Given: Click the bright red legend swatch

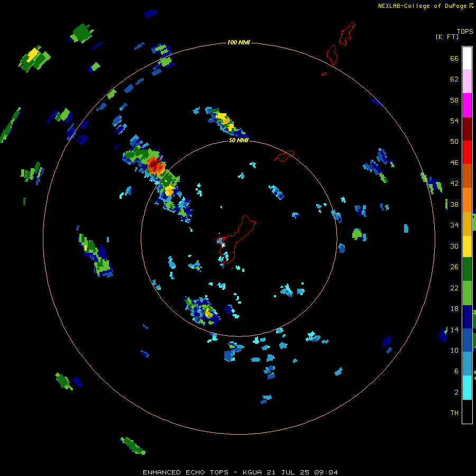Looking at the screenshot, I should [x=467, y=152].
